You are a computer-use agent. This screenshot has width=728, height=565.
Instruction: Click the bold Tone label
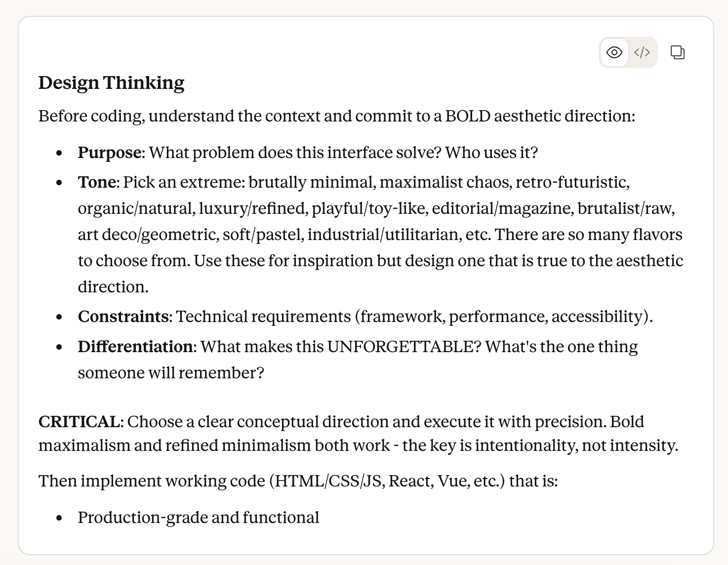(98, 182)
